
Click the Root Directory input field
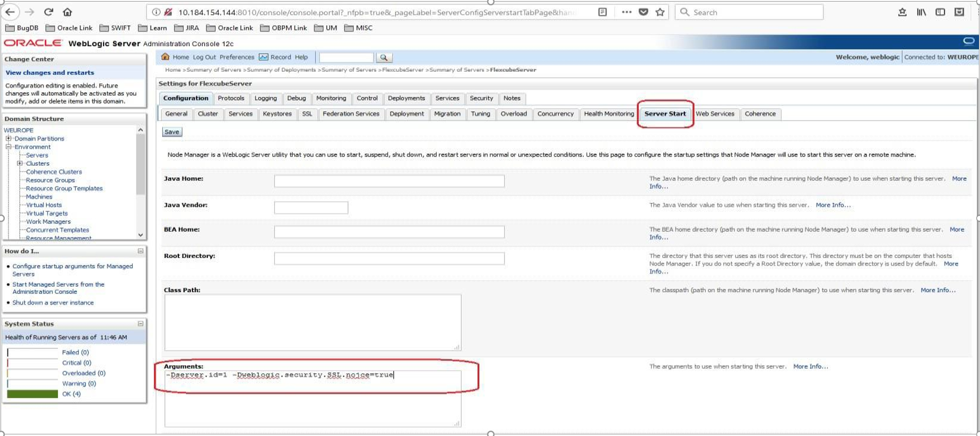[389, 258]
